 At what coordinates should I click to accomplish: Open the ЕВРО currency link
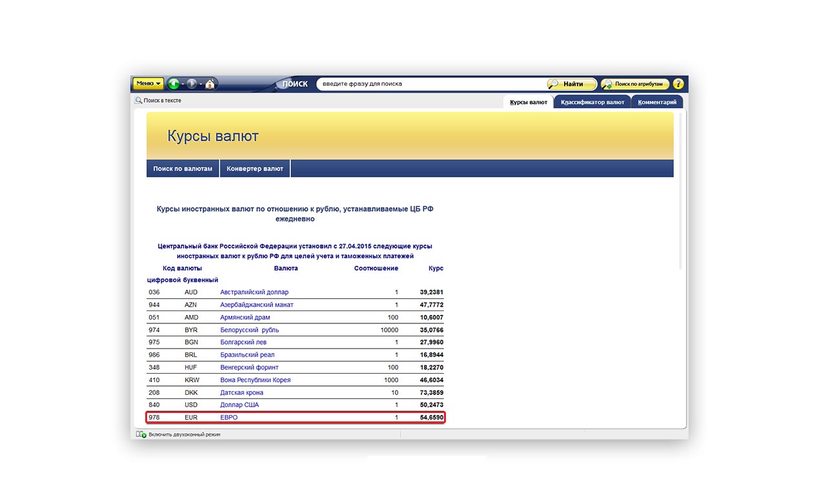[x=229, y=418]
